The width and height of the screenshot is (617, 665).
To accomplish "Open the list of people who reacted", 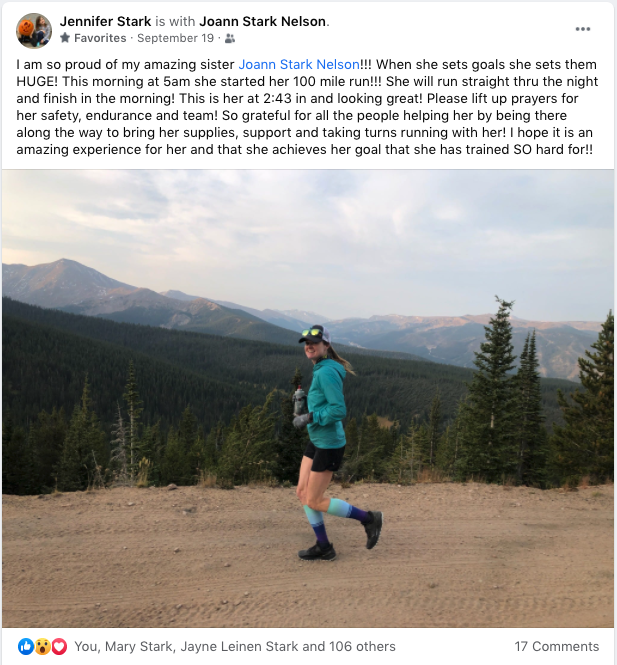I will coord(235,646).
